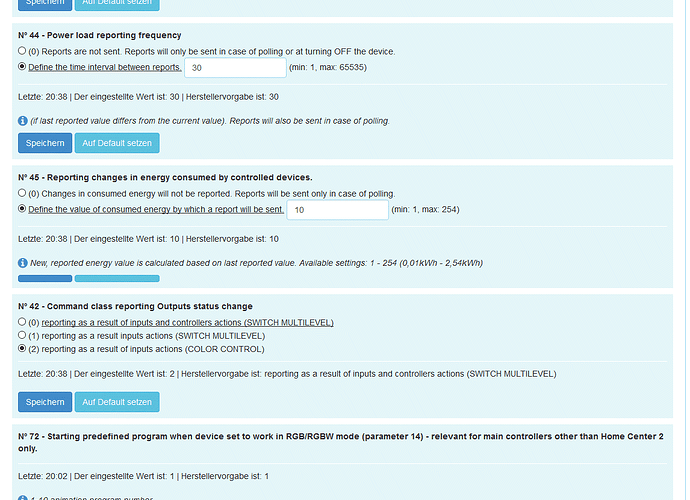Click cut-off default button under parameter 45
This screenshot has width=690, height=500.
coord(117,278)
